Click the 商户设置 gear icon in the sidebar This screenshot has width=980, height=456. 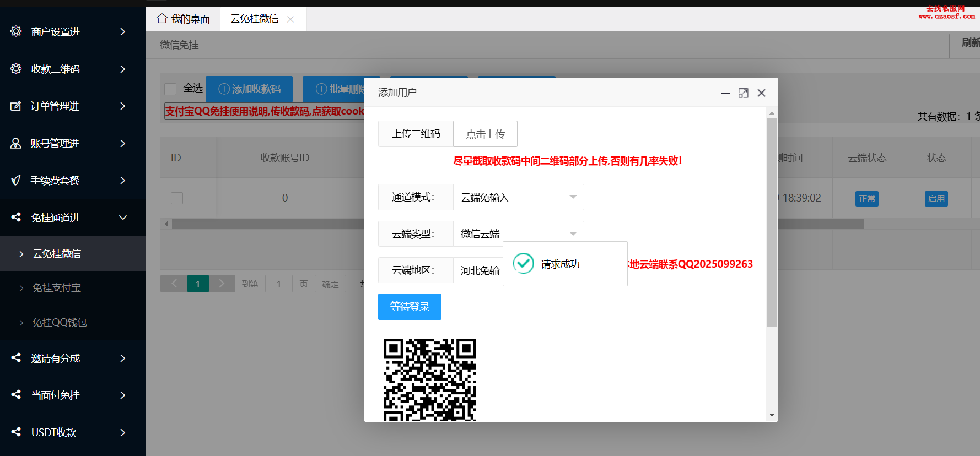coord(16,31)
